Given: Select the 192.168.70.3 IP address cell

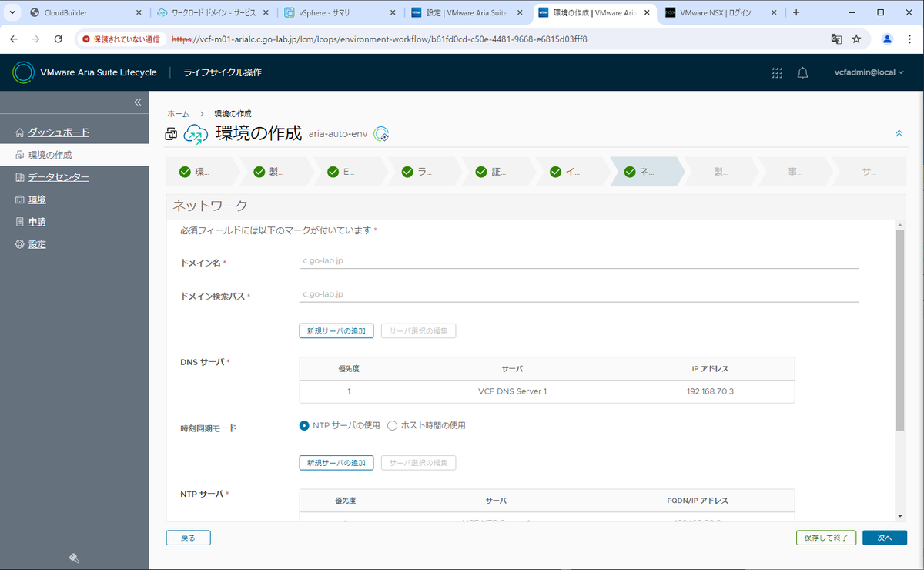Looking at the screenshot, I should (710, 391).
